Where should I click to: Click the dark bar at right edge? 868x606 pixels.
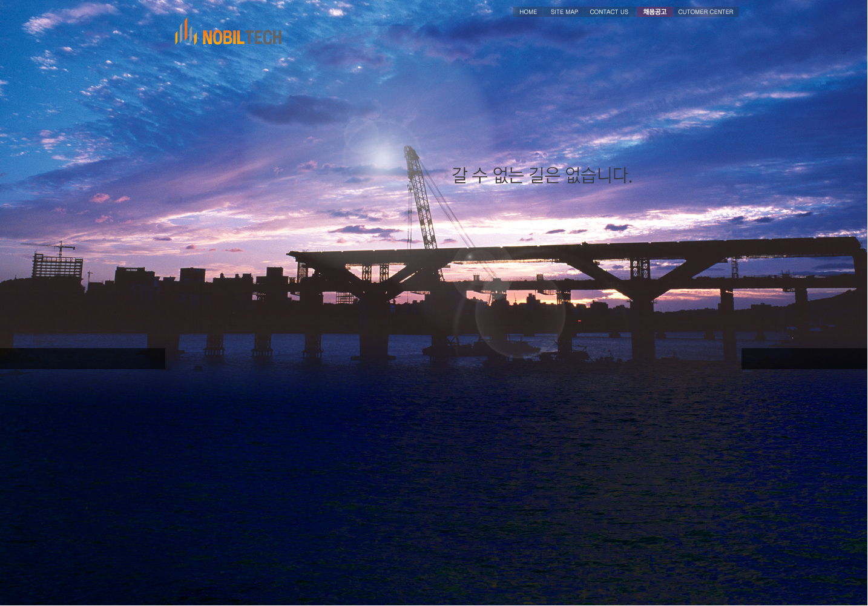[804, 358]
